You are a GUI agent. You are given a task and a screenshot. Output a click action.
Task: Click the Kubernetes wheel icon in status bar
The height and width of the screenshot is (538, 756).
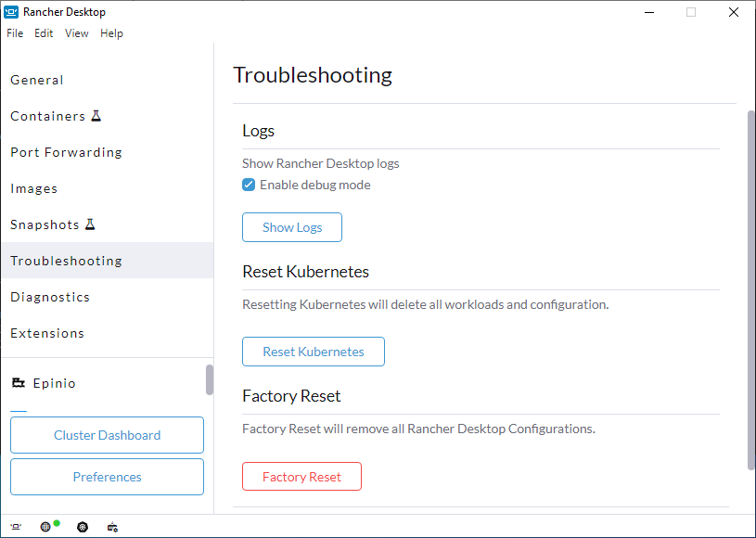[83, 527]
